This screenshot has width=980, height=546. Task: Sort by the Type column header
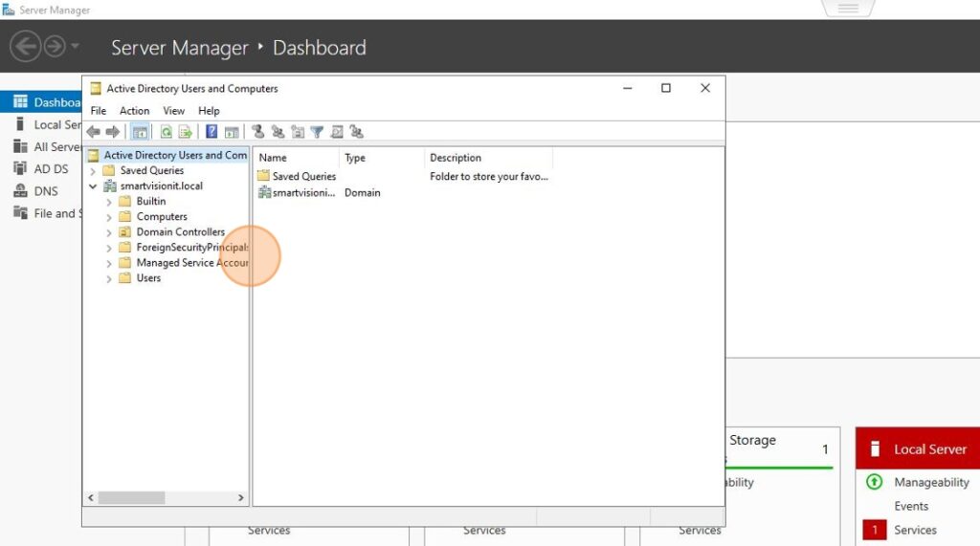[x=382, y=158]
